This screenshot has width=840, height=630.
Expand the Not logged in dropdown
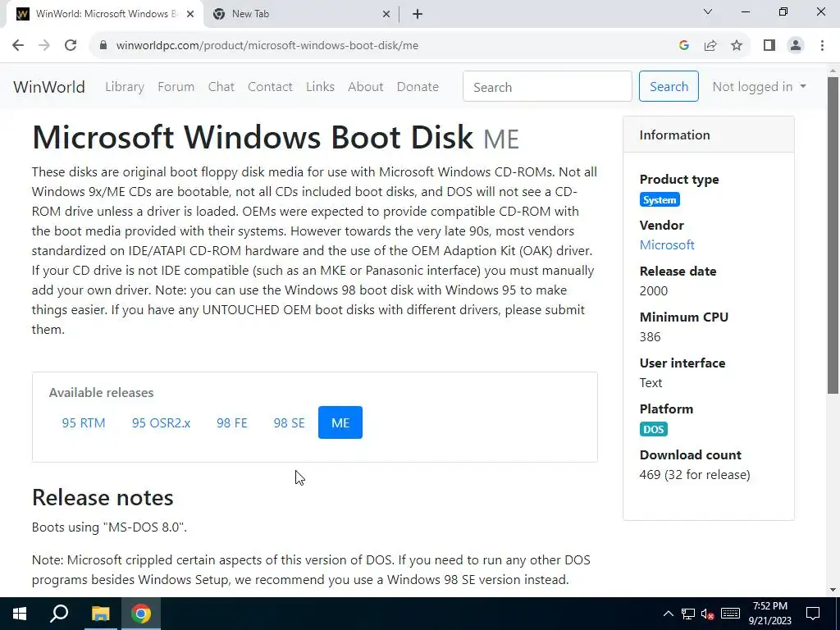pos(759,87)
